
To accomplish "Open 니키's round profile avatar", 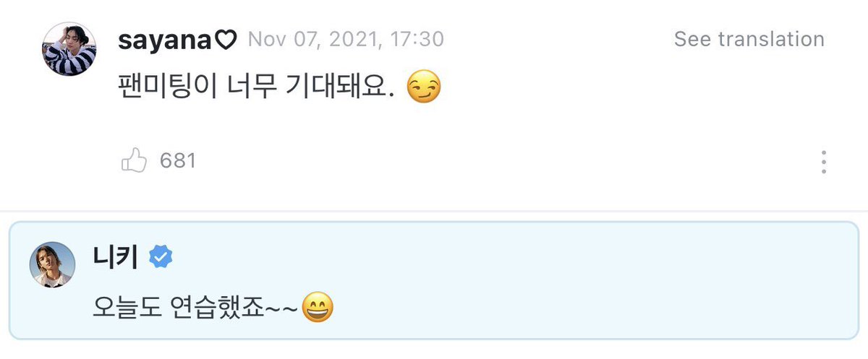I will click(x=52, y=264).
